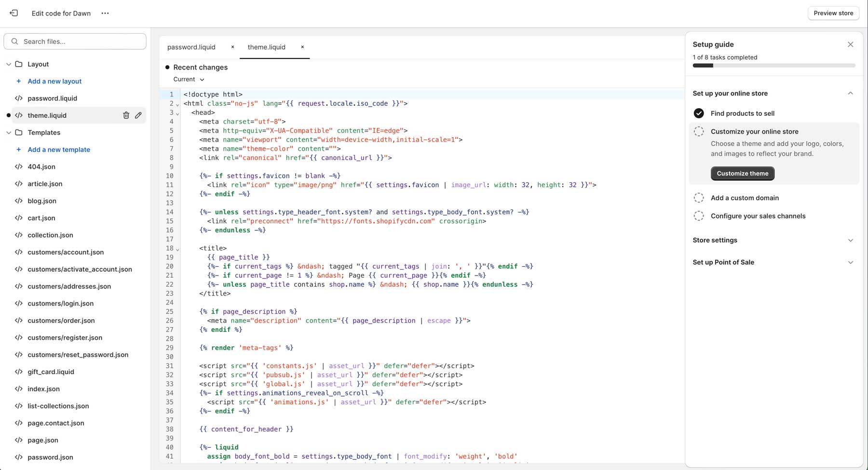Screen dimensions: 868x470
Task: Expand the Store settings section
Action: 850,240
